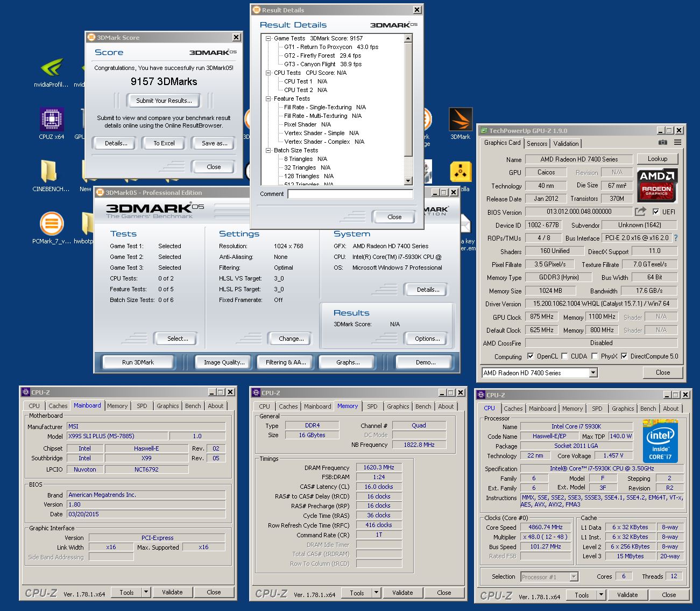Click the GPU-Z title bar icon
The width and height of the screenshot is (700, 611).
pos(484,130)
